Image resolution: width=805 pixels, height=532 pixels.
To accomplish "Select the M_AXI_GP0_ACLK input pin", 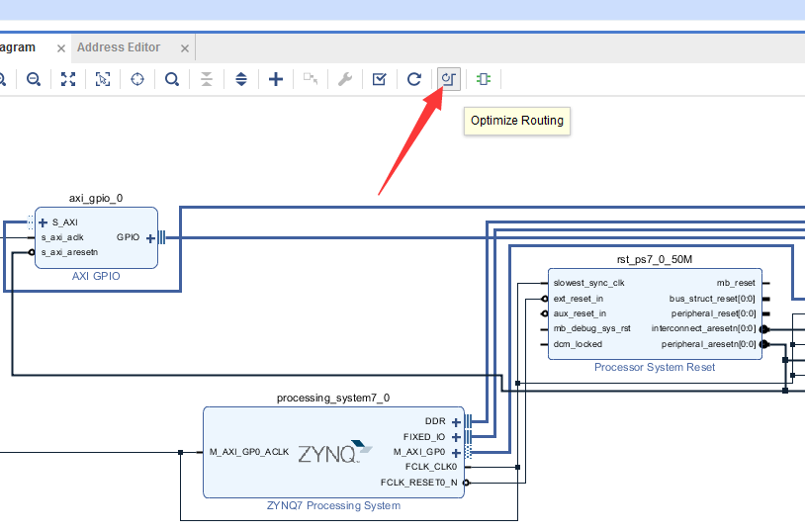I will [x=249, y=452].
